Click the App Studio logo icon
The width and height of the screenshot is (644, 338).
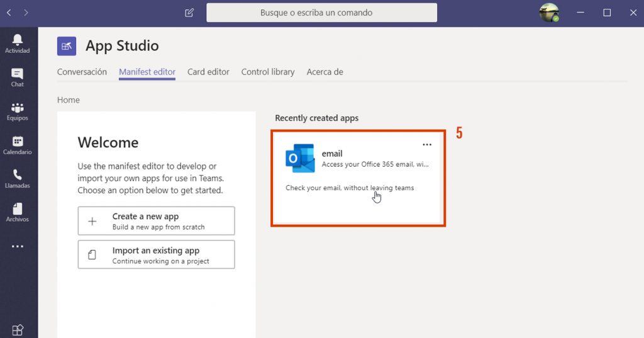coord(67,46)
